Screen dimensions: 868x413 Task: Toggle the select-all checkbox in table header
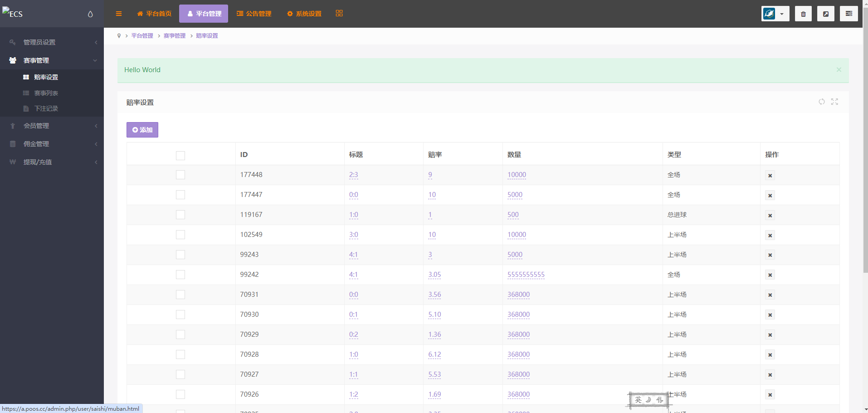pos(180,156)
